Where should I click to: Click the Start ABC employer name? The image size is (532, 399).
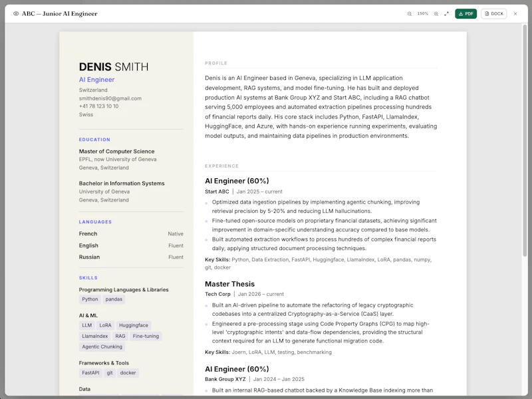[x=217, y=192]
